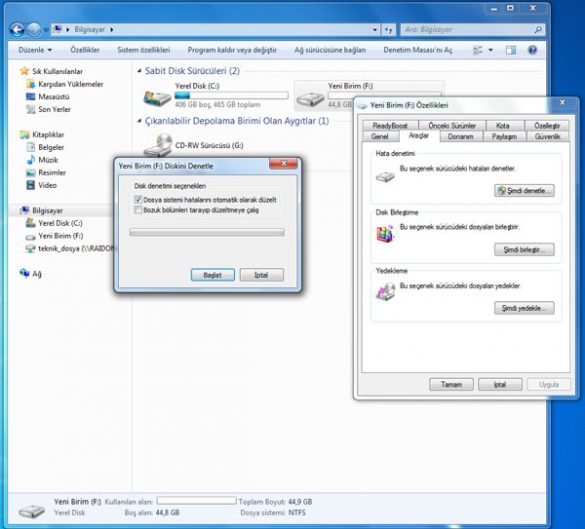The height and width of the screenshot is (529, 585).
Task: Click the Back navigation arrow
Action: click(x=17, y=29)
